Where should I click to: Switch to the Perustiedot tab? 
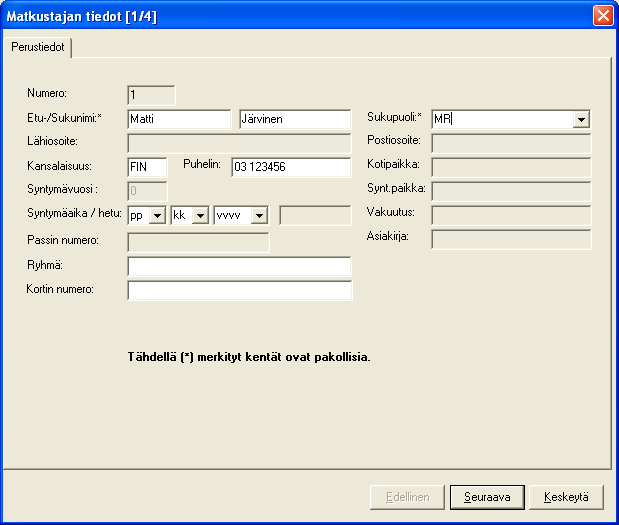pos(38,47)
